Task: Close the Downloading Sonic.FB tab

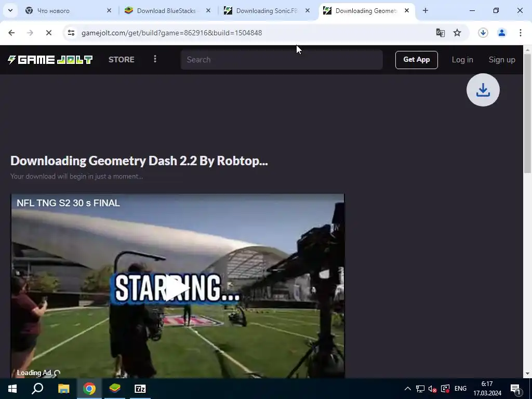Action: 308,11
